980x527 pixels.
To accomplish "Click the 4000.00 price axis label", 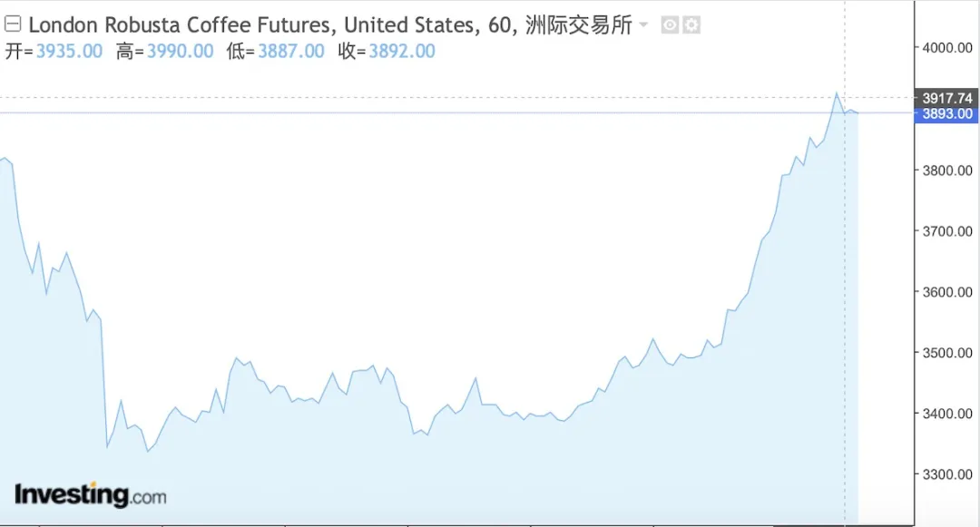I will 947,47.
